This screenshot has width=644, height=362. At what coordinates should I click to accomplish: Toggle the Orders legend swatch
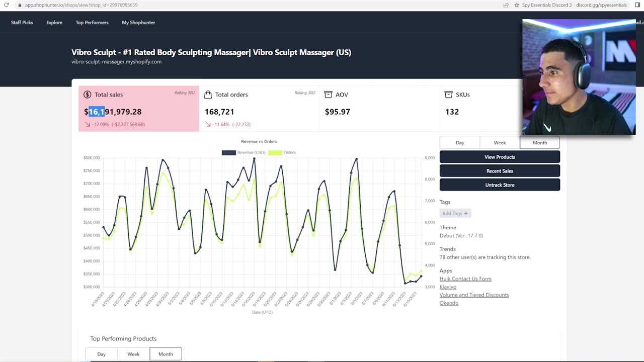coord(275,152)
